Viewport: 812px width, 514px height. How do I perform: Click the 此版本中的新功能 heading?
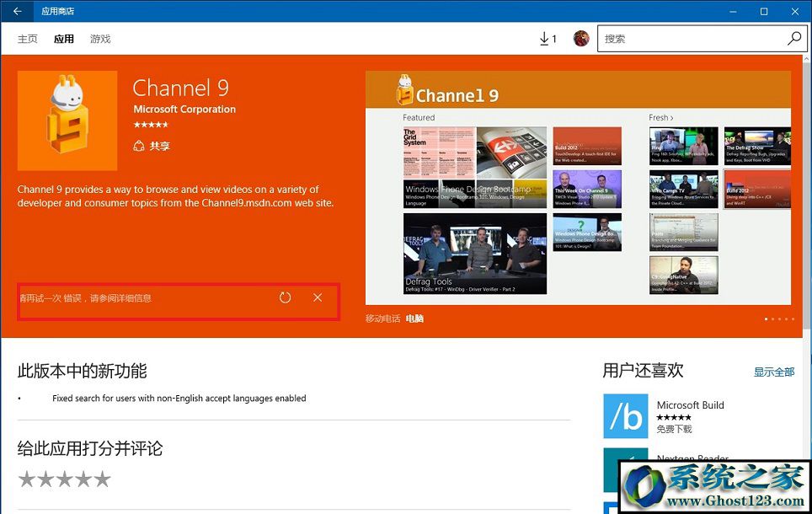coord(83,371)
